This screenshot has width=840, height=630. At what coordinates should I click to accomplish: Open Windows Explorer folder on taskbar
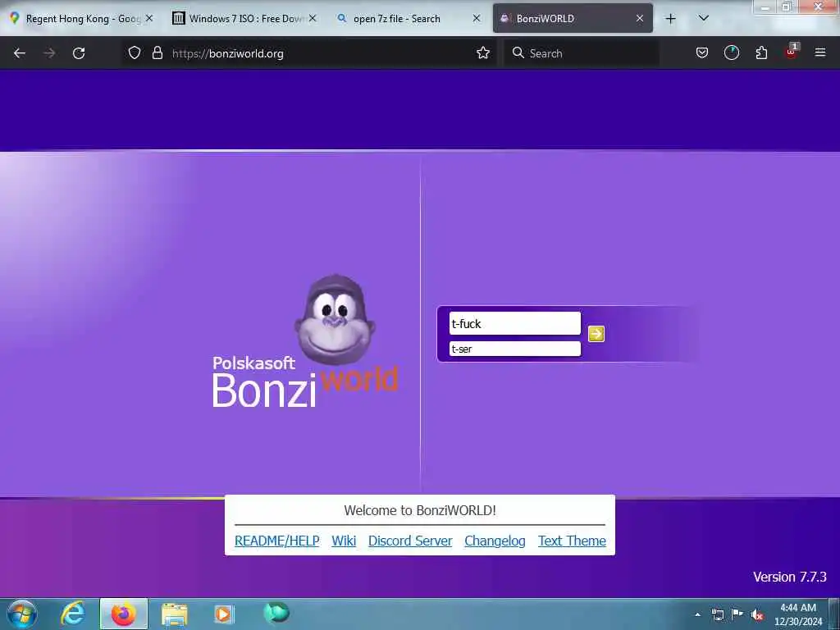[x=175, y=614]
